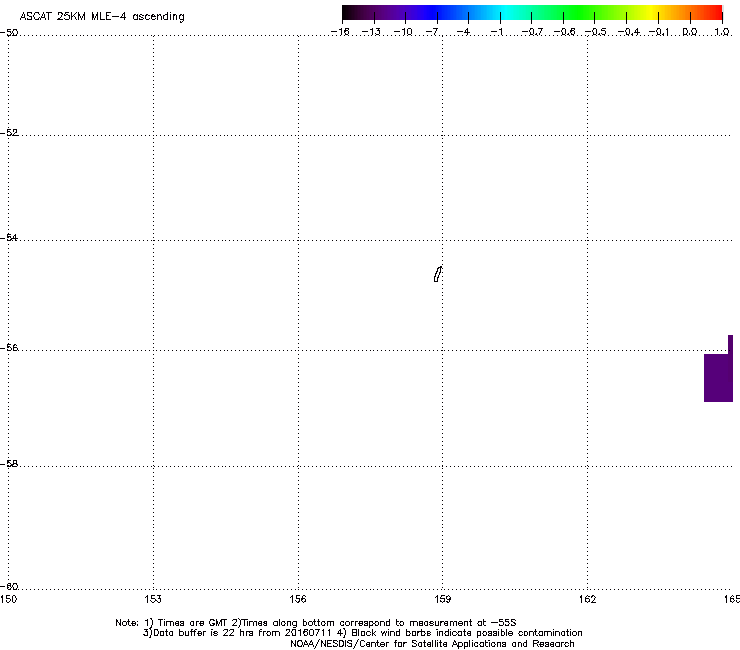Click the 1.0 color bar label
740x650 pixels.
pos(722,32)
